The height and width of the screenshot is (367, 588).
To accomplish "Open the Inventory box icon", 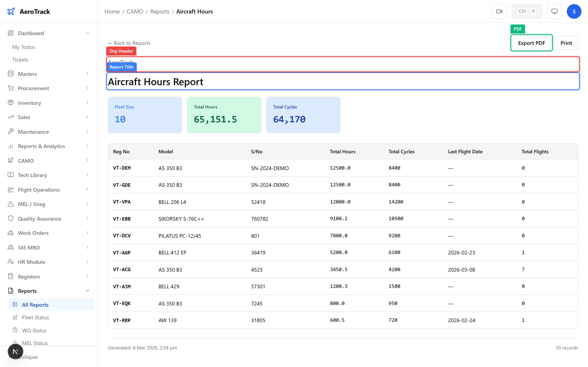I will [x=11, y=103].
